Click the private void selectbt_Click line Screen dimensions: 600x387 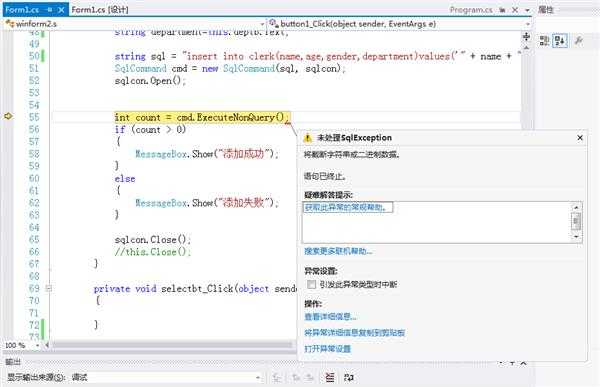(x=195, y=289)
